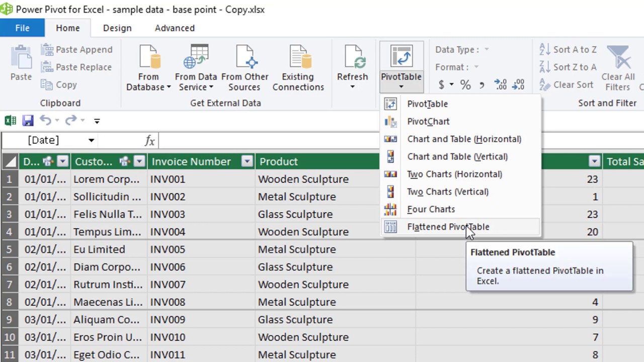Choose PivotChart from the menu

coord(460,121)
